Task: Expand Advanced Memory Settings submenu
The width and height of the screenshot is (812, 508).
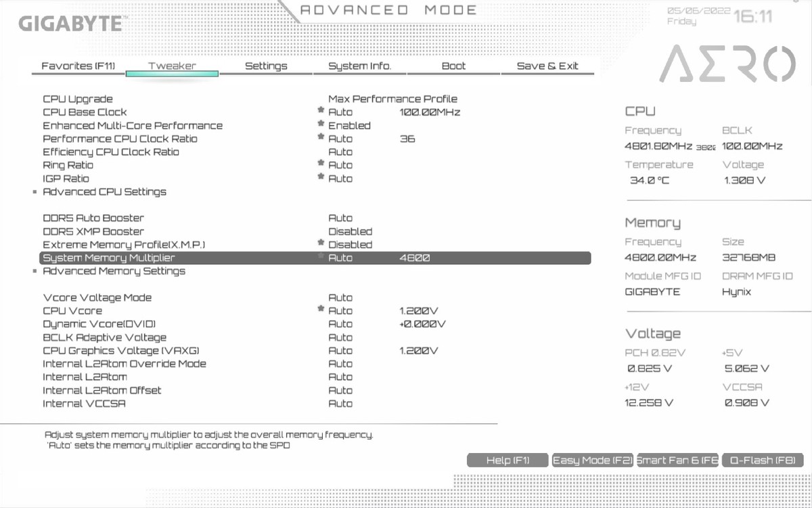Action: coord(114,271)
